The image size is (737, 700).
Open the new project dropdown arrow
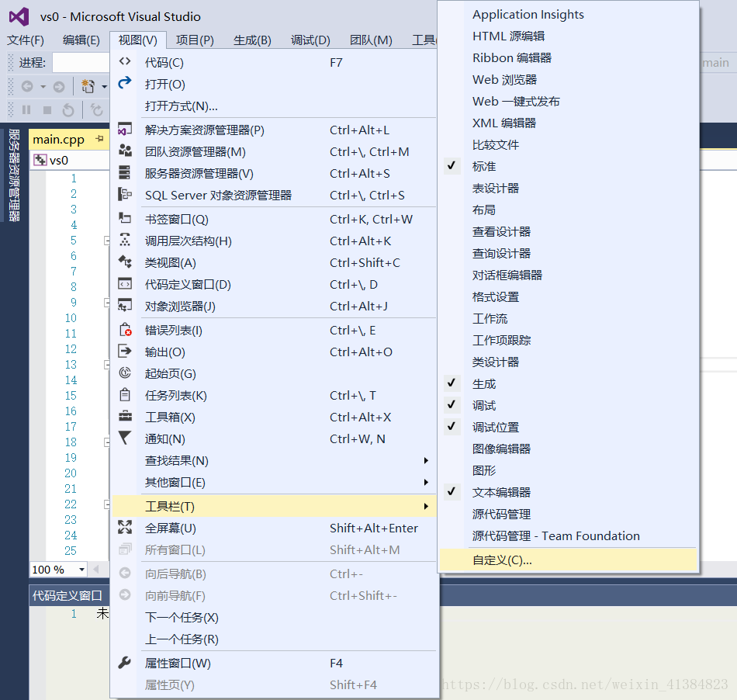(105, 86)
